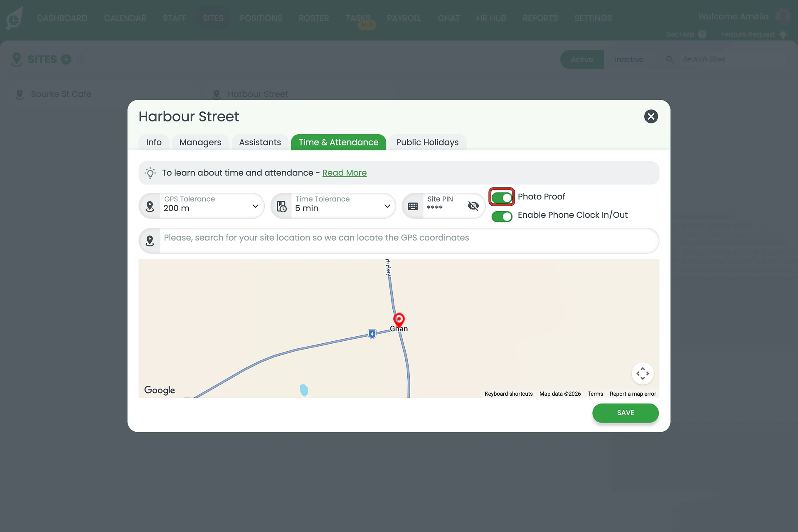Screen dimensions: 798x532
Task: Open the GPS Tolerance dropdown
Action: pyautogui.click(x=202, y=206)
